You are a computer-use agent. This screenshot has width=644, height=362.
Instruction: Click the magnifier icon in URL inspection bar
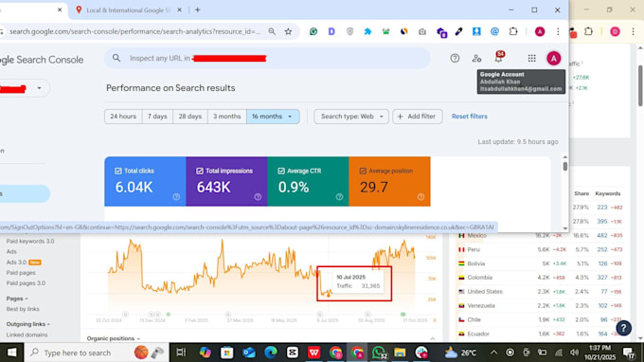pos(116,58)
